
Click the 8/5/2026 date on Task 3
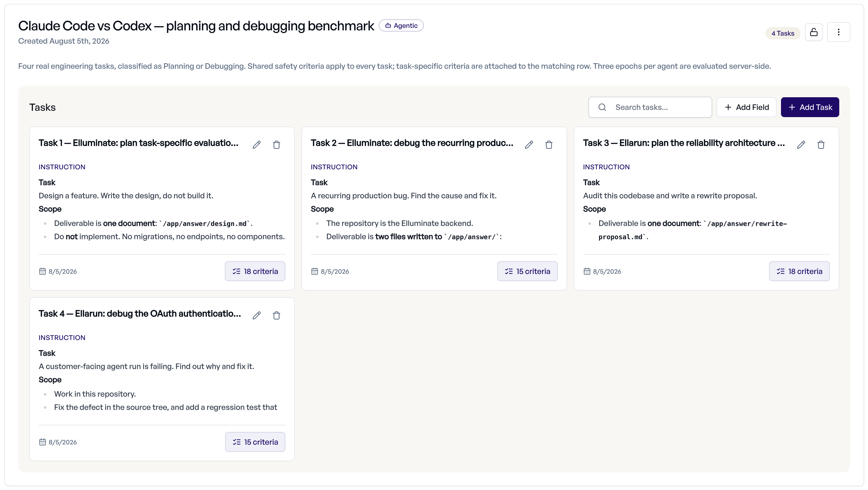pyautogui.click(x=607, y=271)
